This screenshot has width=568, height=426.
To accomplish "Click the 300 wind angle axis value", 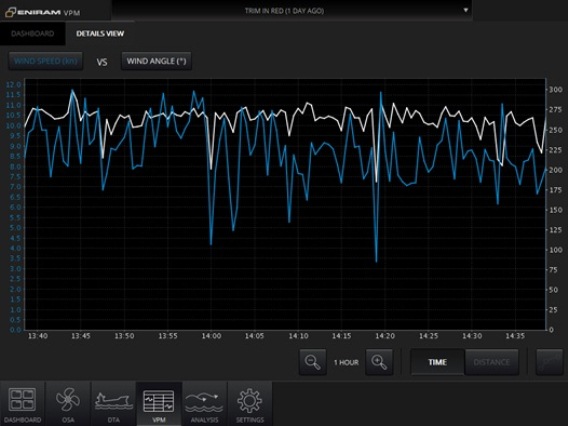I will point(556,89).
